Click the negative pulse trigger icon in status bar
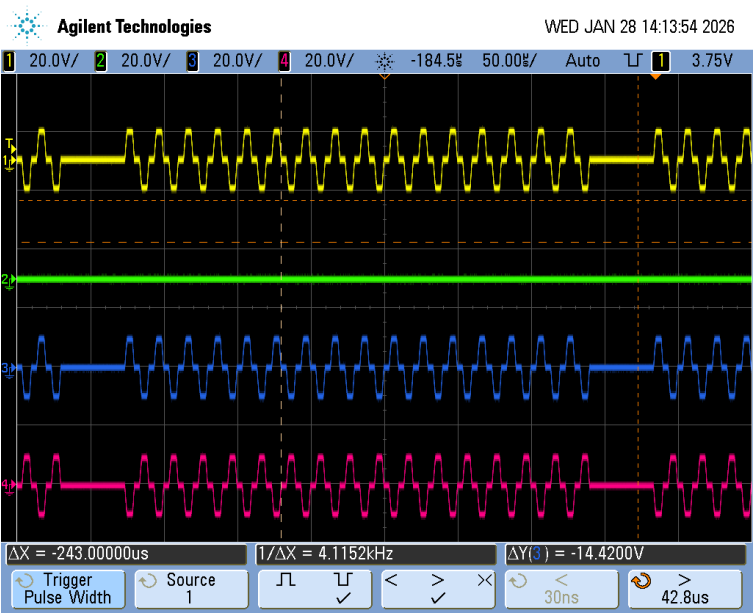This screenshot has height=614, width=755. tap(632, 61)
